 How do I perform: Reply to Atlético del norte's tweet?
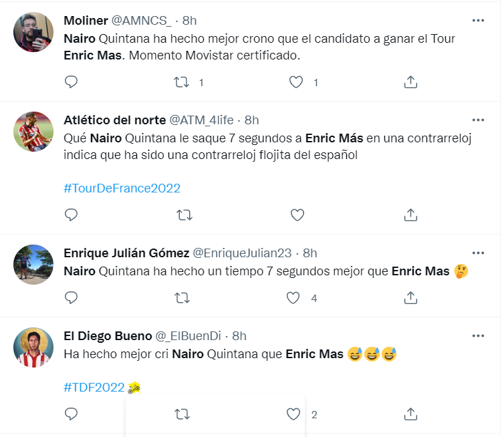coord(72,214)
